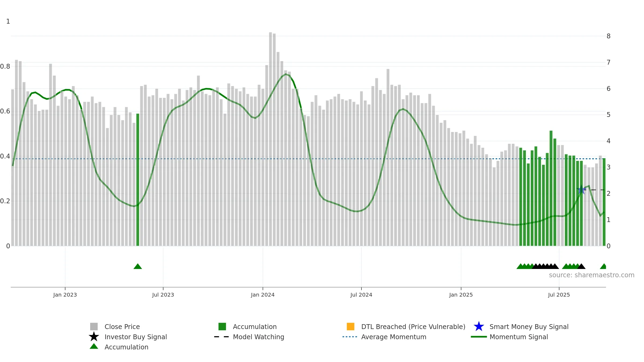644x362 pixels.
Task: Click the DTL Breached (Price Vulnerable) label
Action: click(413, 327)
